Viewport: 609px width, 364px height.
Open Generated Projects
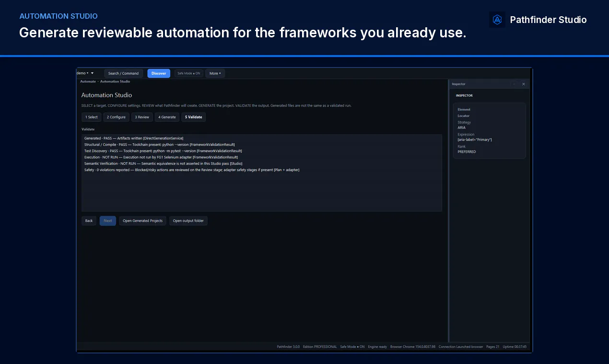click(143, 221)
